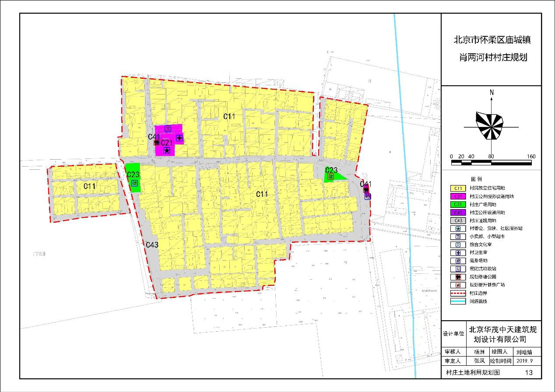555x392 pixels.
Task: Click the 村卫生室 cross icon in legend
Action: click(458, 252)
